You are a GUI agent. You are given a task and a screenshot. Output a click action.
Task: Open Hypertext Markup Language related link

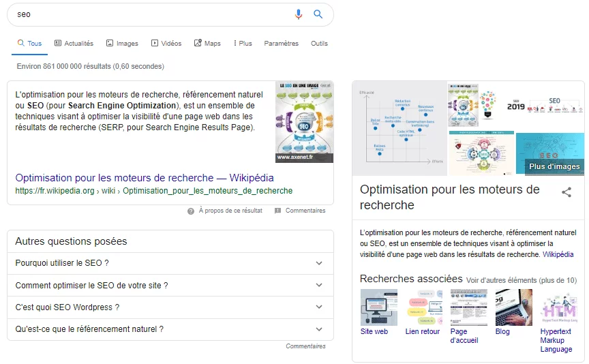click(x=556, y=340)
